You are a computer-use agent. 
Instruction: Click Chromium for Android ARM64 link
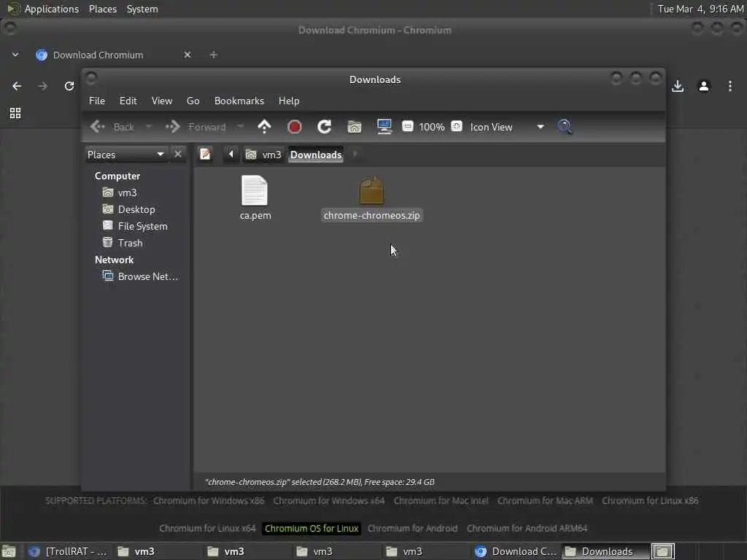[x=527, y=528]
